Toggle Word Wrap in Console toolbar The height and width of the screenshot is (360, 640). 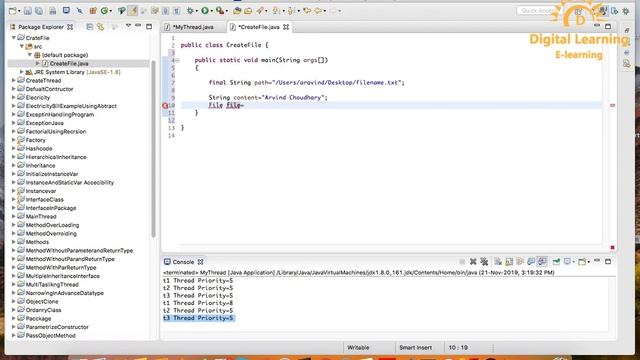tap(520, 262)
